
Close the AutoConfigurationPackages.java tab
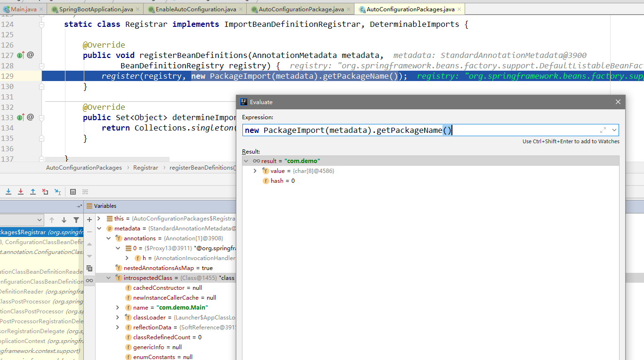pyautogui.click(x=459, y=9)
